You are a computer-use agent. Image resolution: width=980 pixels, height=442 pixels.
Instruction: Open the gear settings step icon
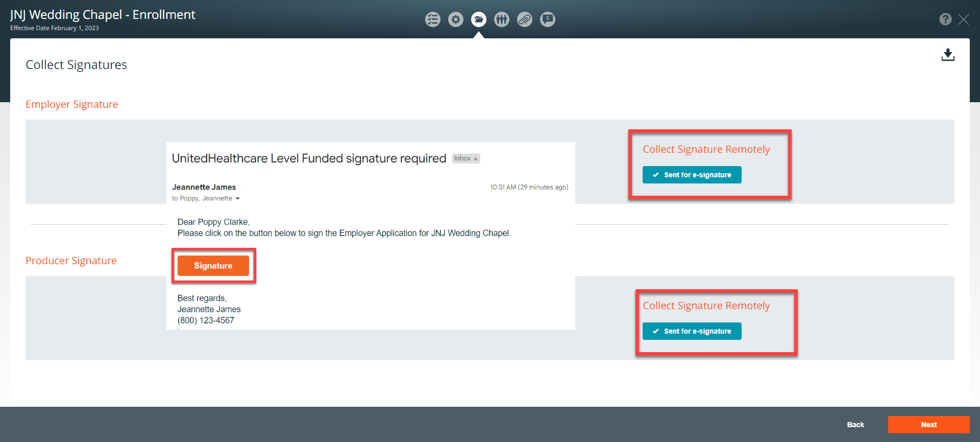coord(456,19)
